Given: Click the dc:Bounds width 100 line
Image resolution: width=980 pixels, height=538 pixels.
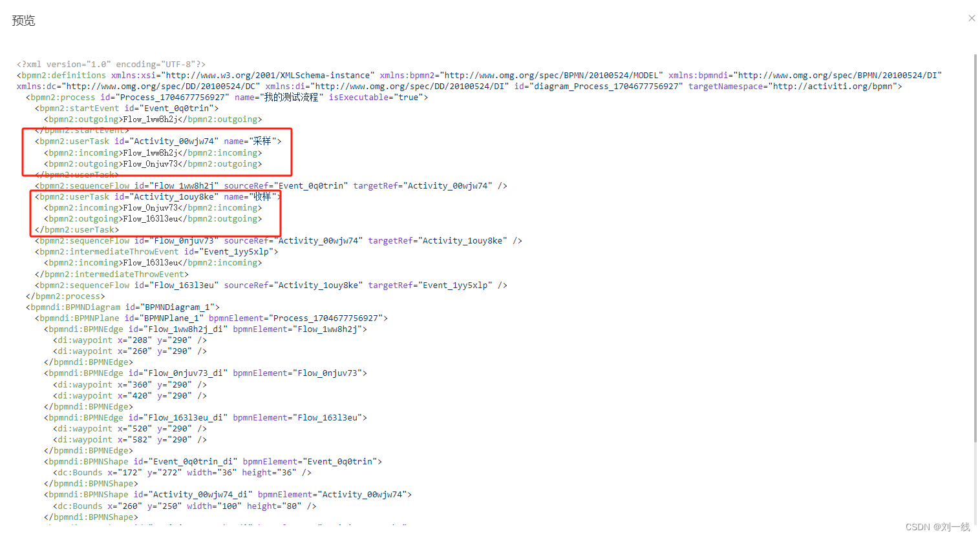Looking at the screenshot, I should (x=184, y=506).
